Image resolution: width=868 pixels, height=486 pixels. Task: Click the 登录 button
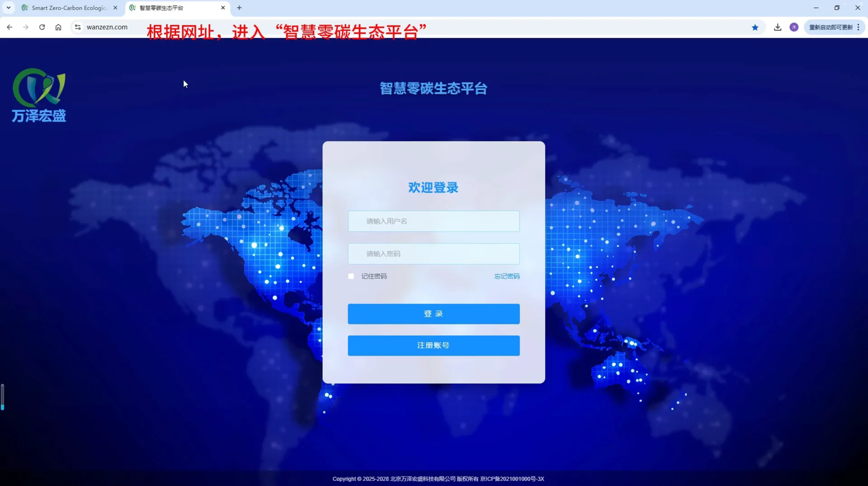click(x=434, y=314)
